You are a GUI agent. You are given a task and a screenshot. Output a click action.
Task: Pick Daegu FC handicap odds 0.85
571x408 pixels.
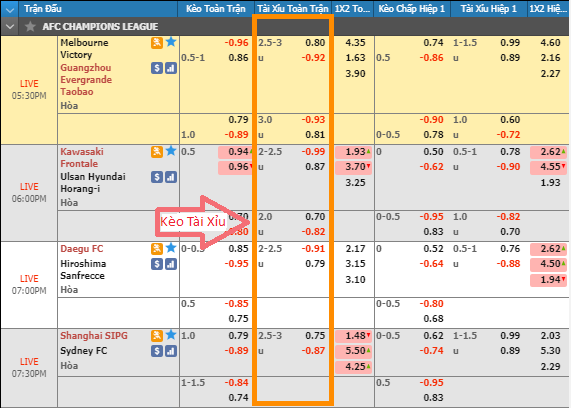[238, 249]
